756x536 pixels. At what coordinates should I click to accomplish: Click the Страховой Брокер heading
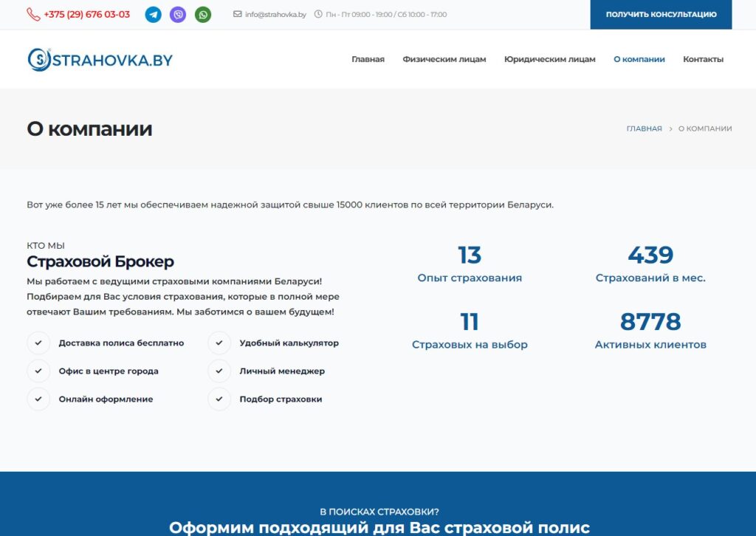point(100,261)
